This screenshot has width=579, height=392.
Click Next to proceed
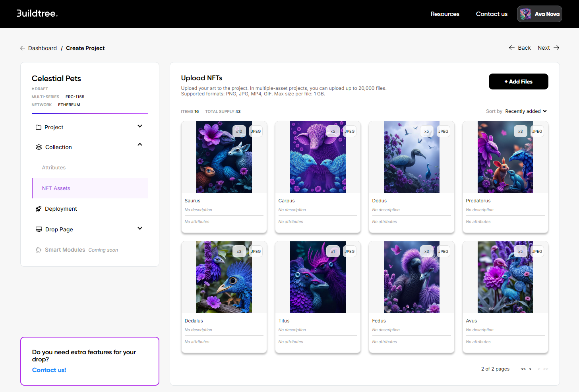point(548,48)
